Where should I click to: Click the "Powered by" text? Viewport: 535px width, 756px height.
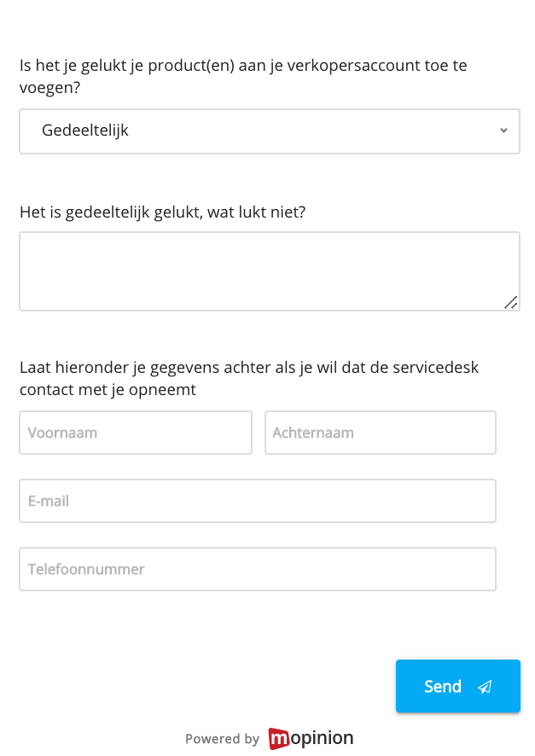pyautogui.click(x=223, y=739)
